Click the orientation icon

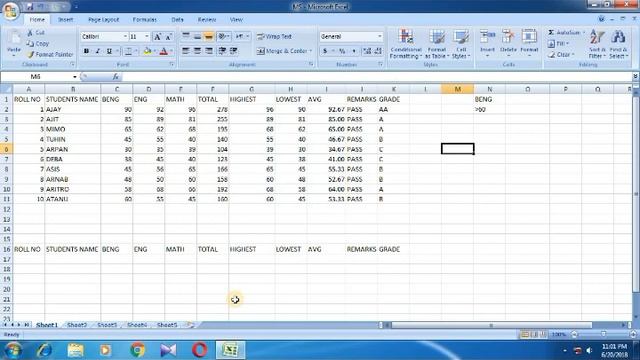(222, 37)
